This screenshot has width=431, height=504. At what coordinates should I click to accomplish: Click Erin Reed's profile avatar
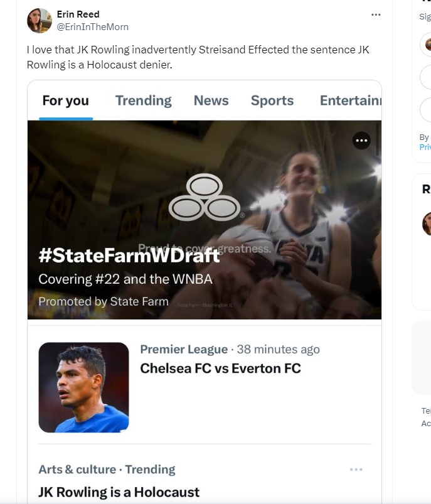coord(39,21)
